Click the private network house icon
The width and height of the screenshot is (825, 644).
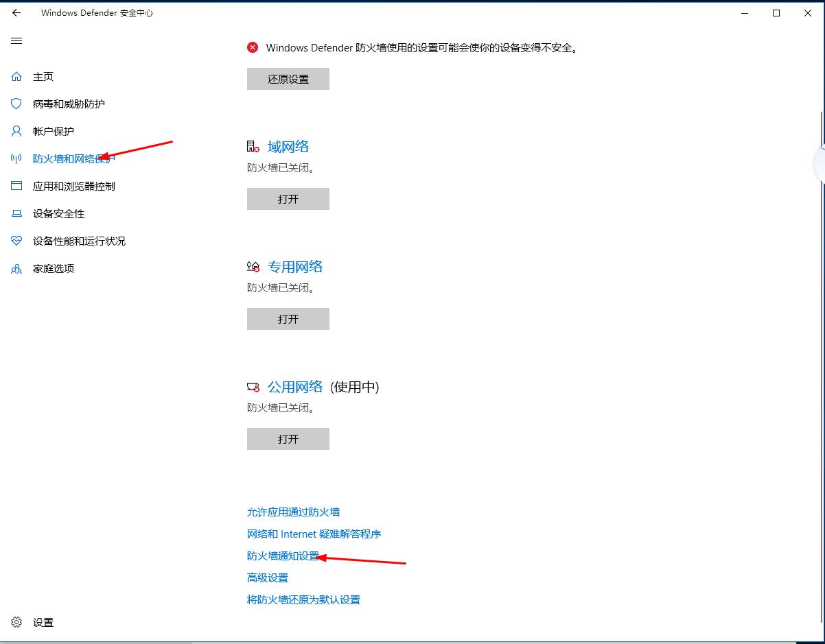coord(253,267)
